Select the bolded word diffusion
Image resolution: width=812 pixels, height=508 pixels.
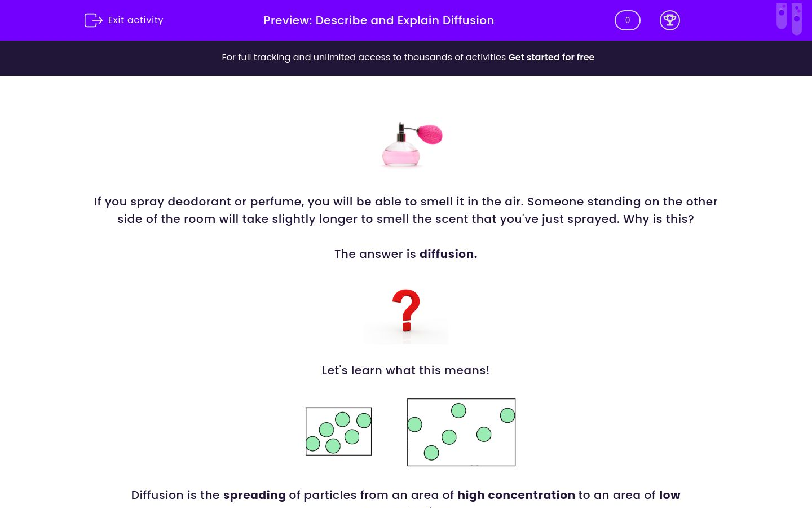click(x=447, y=254)
